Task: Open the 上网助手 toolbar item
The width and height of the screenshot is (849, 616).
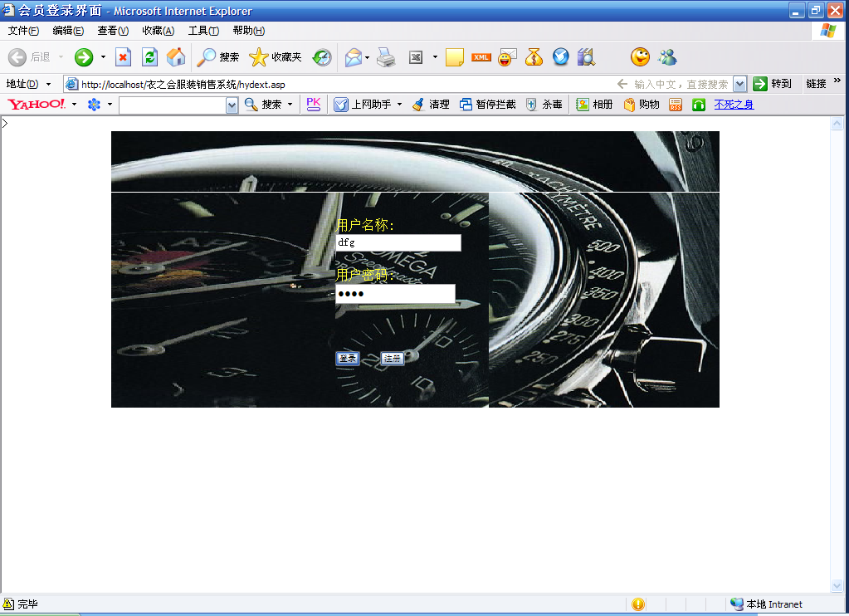Action: tap(364, 104)
